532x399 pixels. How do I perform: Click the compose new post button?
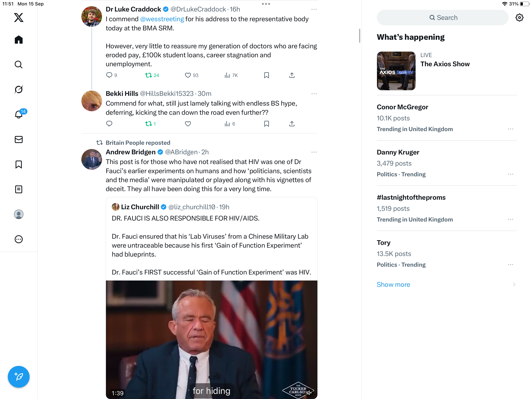click(x=18, y=377)
